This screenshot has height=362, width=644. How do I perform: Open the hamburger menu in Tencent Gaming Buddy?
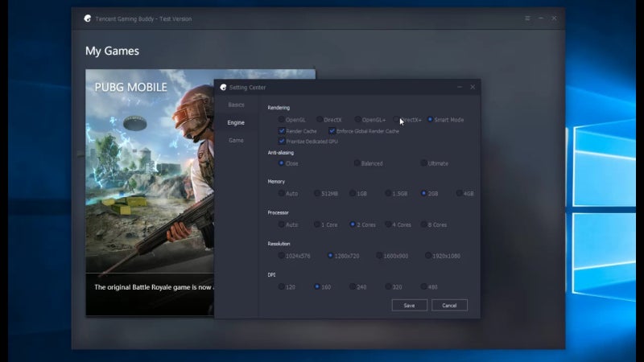tap(527, 19)
